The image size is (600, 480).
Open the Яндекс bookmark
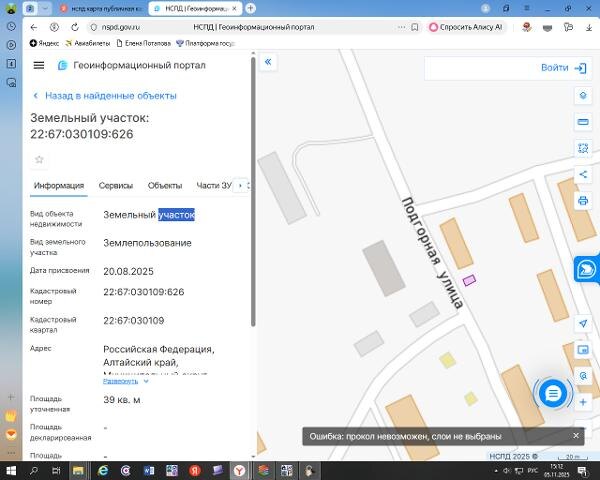pyautogui.click(x=44, y=43)
